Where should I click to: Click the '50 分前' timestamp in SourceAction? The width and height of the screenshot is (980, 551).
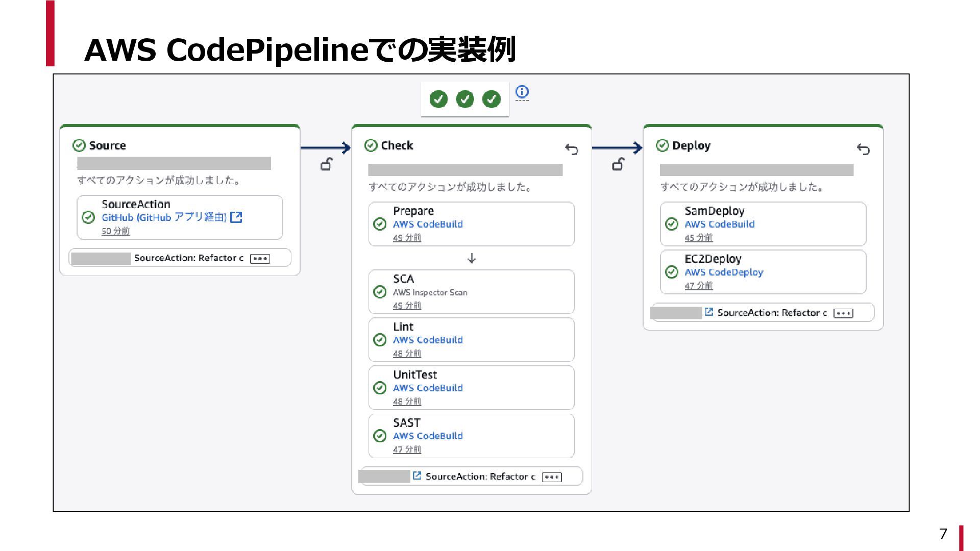(115, 231)
